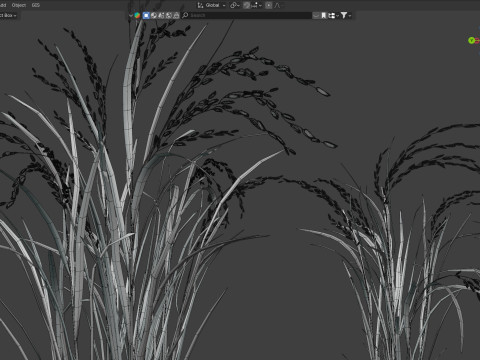Open the proportional editing falloff curve

pyautogui.click(x=278, y=5)
